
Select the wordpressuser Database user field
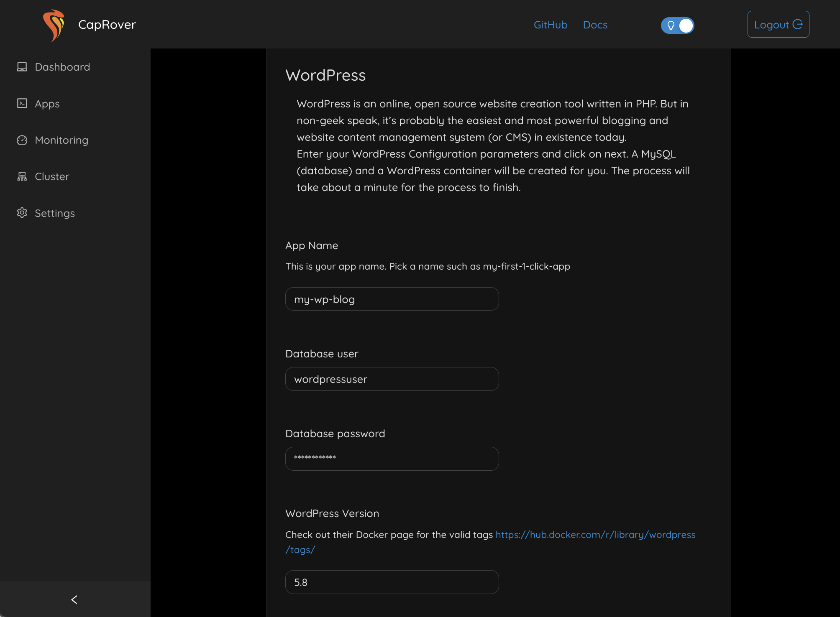(x=392, y=379)
